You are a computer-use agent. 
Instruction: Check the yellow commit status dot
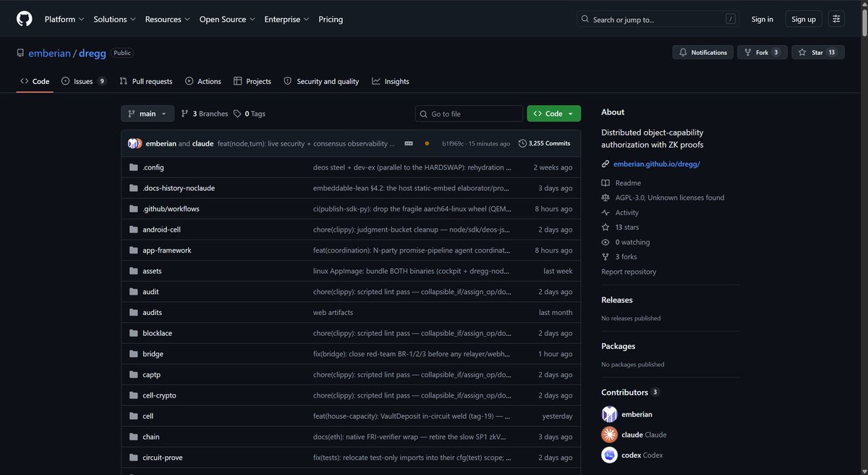[x=427, y=143]
